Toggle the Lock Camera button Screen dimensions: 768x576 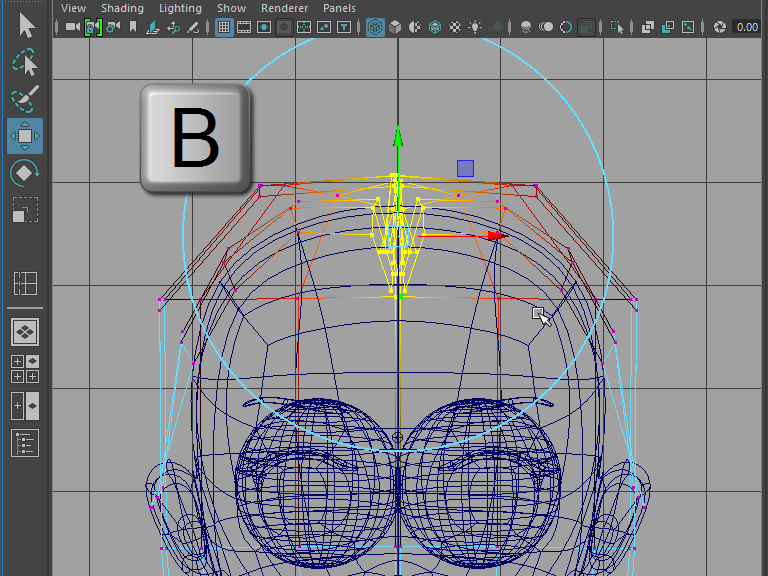(x=93, y=27)
